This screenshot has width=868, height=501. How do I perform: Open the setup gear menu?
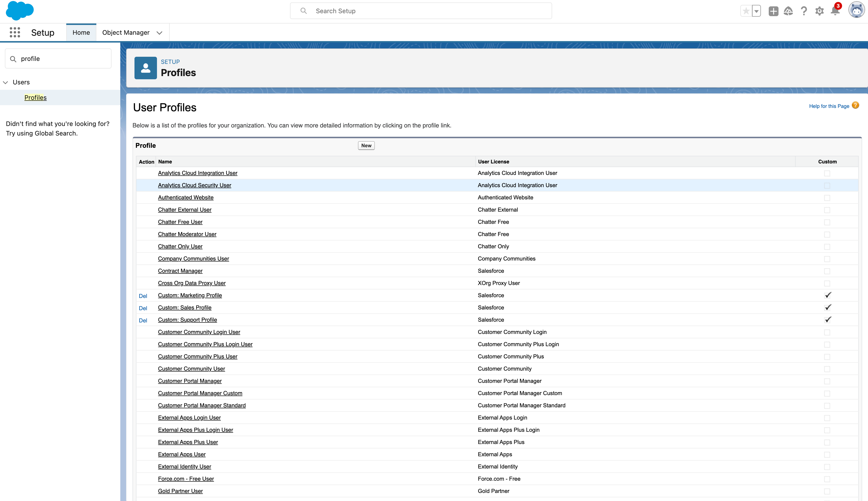pyautogui.click(x=820, y=11)
